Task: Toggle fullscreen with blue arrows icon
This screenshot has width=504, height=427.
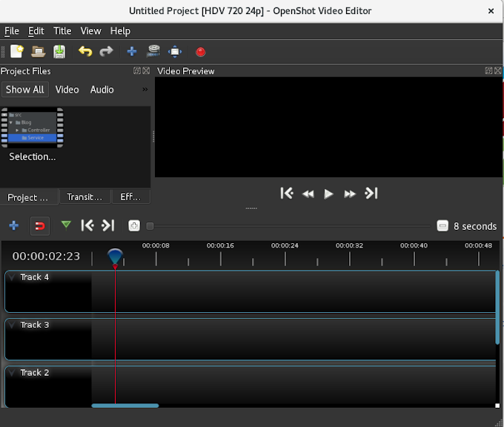Action: [175, 51]
